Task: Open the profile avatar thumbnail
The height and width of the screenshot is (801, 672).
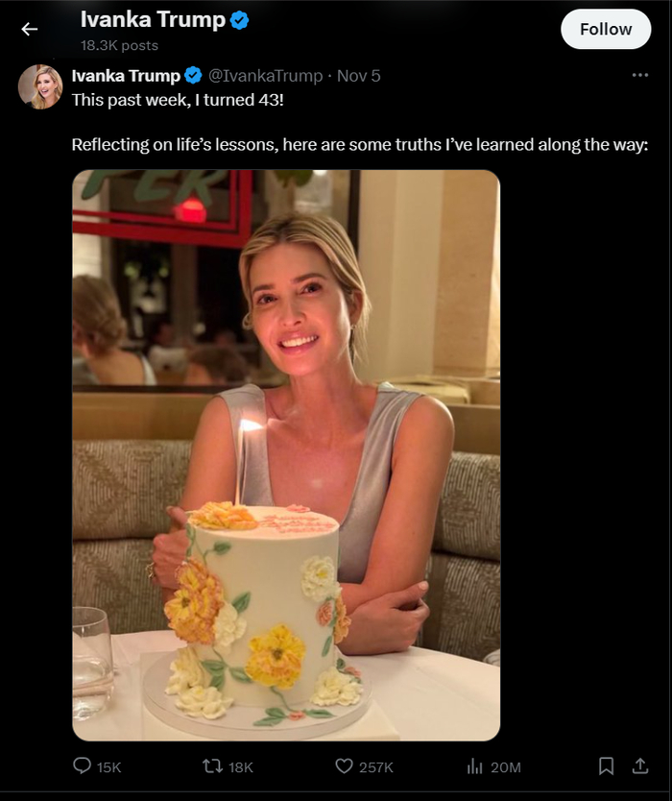Action: [x=41, y=86]
